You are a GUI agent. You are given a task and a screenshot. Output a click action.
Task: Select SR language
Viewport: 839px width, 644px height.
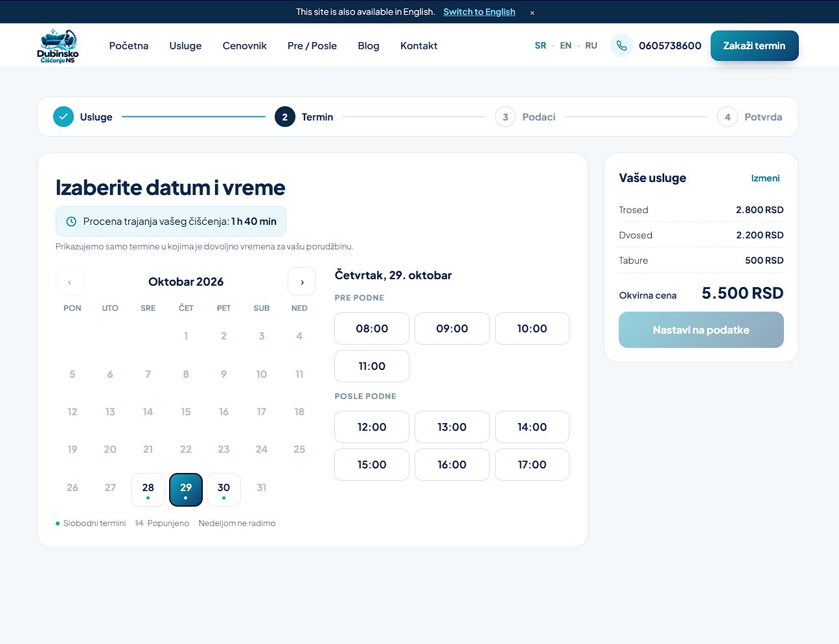tap(540, 45)
